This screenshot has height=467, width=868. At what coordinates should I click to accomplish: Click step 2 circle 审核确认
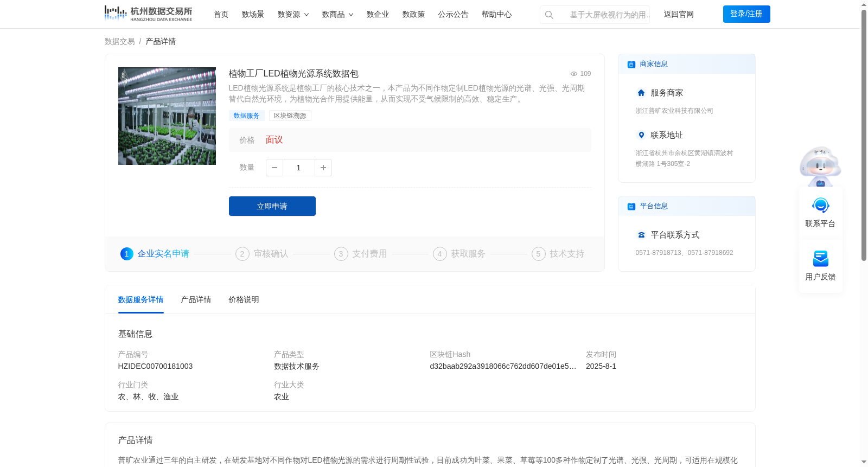coord(242,254)
